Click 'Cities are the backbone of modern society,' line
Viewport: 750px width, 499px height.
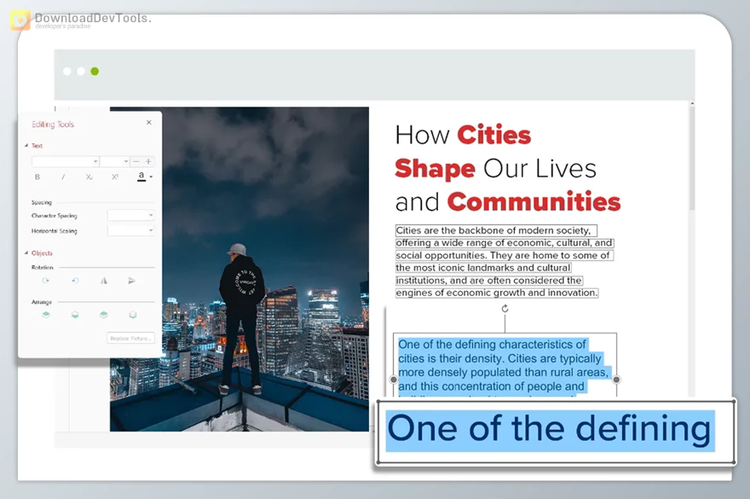click(x=496, y=231)
